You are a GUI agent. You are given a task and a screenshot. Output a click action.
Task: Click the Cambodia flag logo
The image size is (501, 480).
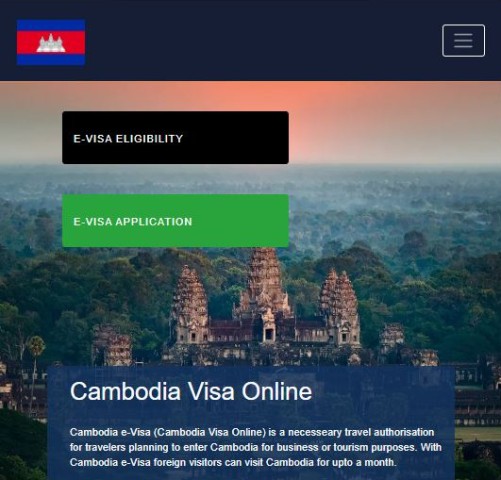pyautogui.click(x=51, y=42)
